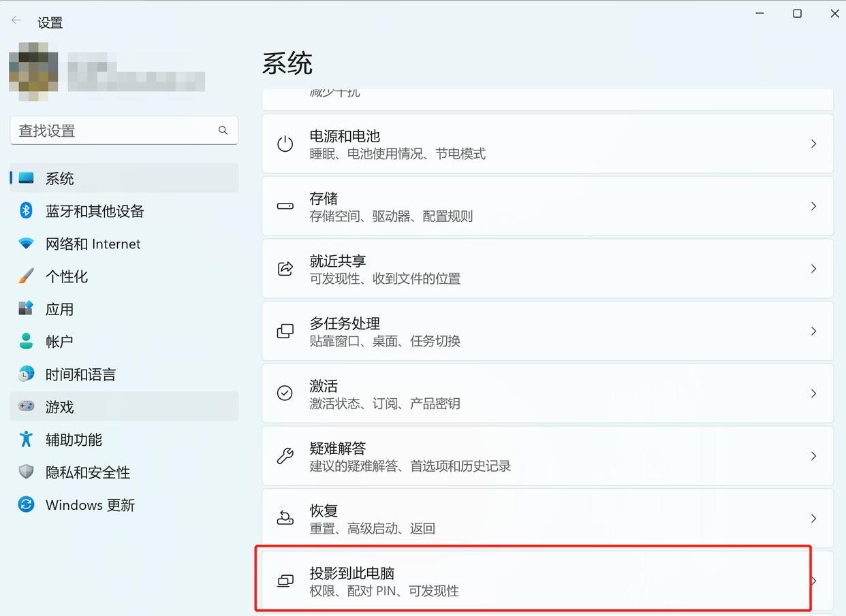Click the 网络和 Internet globe icon
Screen dimensions: 846x616
pyautogui.click(x=25, y=244)
